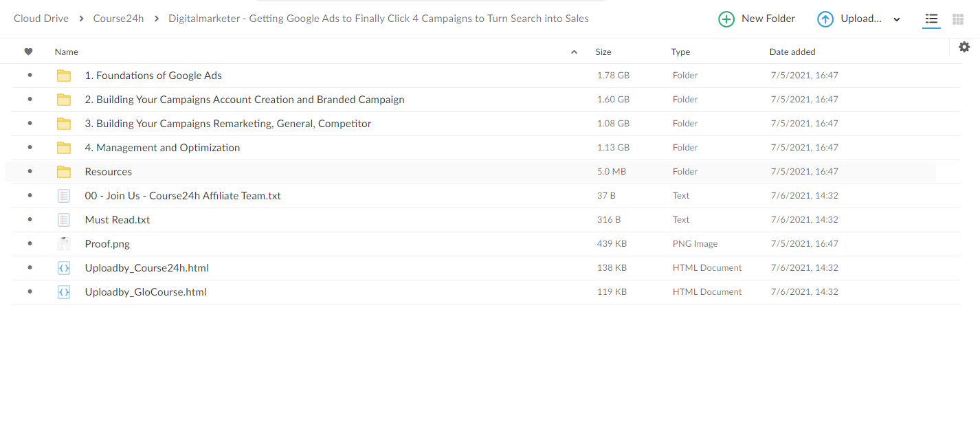Sort by Date added column
980x433 pixels.
(x=792, y=52)
